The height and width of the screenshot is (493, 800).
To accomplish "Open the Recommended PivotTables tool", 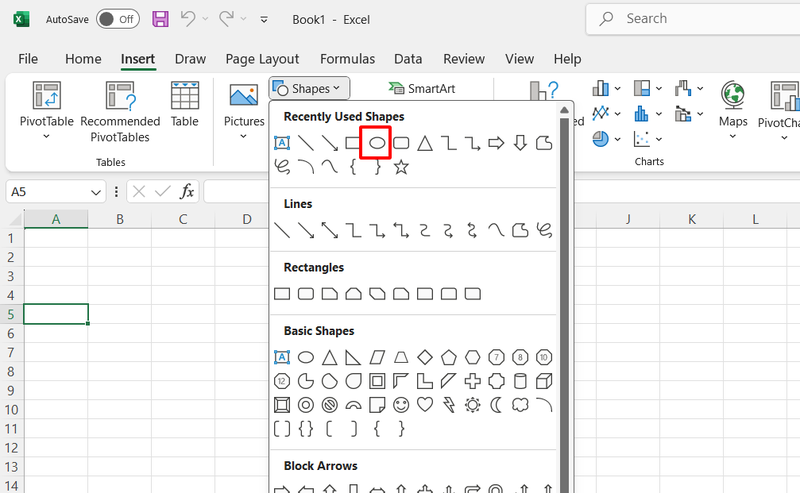I will (120, 112).
